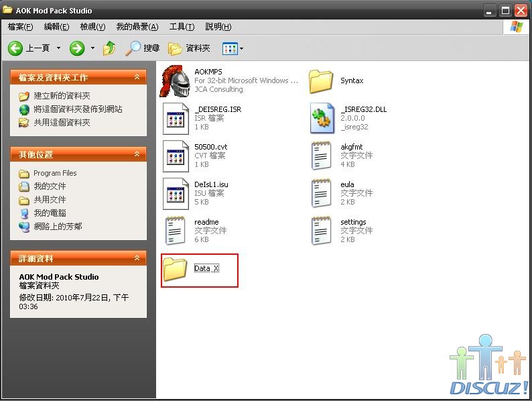Close the AOK Mod Pack Studio window
Screen dimensions: 532x401
[x=521, y=11]
